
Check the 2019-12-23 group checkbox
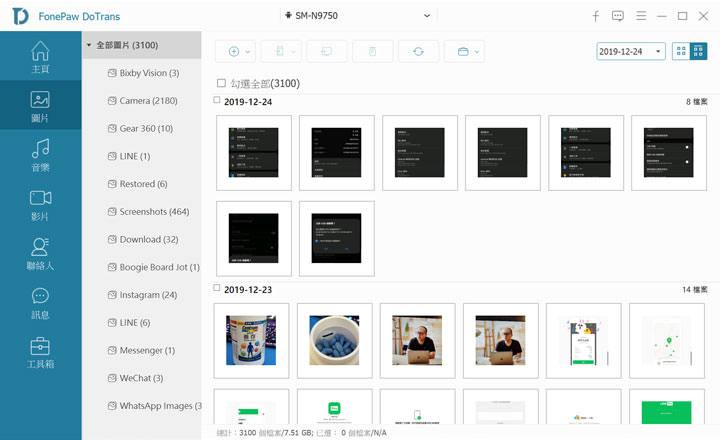pyautogui.click(x=217, y=288)
